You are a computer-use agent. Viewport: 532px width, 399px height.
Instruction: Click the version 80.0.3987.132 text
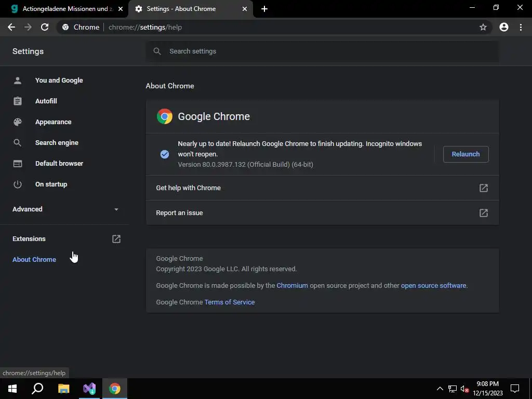pyautogui.click(x=245, y=165)
